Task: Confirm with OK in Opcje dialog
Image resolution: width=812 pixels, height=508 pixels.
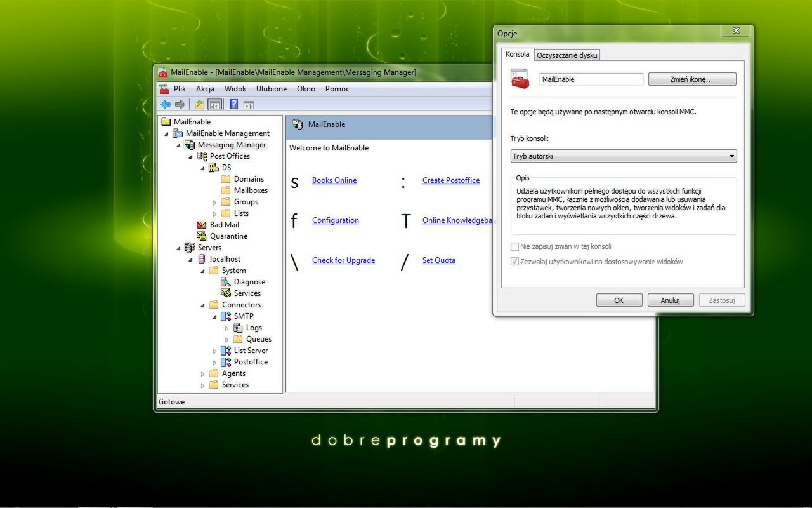Action: (x=619, y=300)
